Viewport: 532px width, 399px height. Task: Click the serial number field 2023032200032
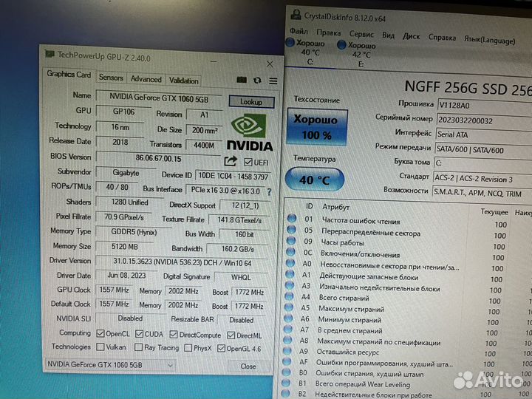484,121
